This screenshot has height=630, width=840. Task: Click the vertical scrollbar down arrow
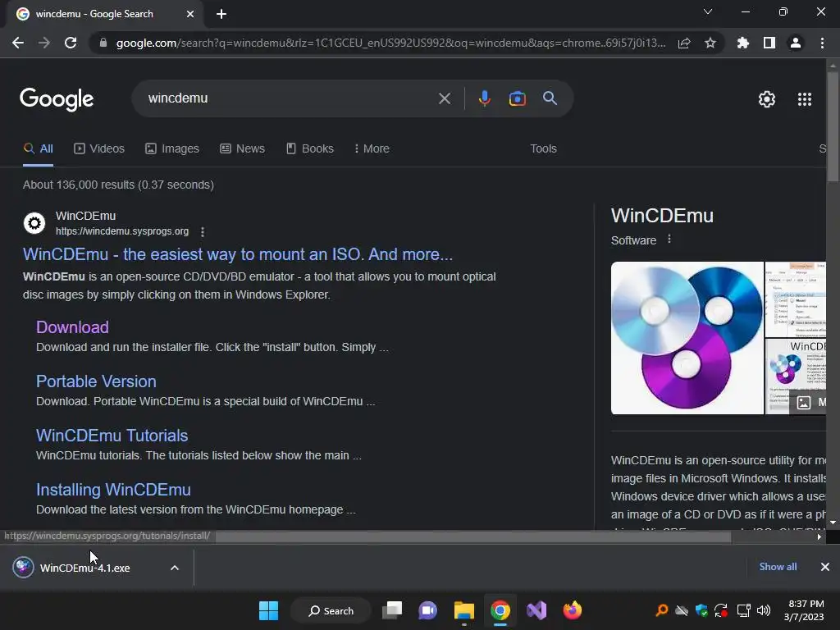coord(833,523)
